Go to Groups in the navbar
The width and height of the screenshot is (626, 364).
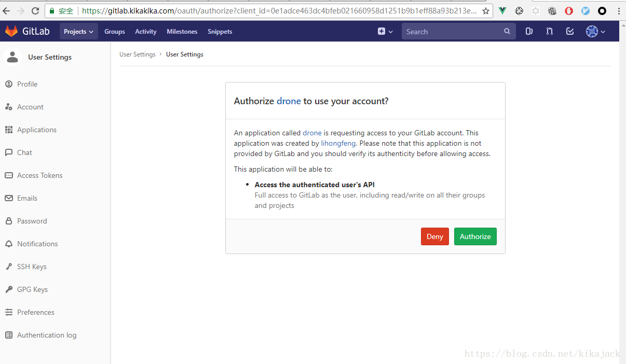tap(114, 32)
